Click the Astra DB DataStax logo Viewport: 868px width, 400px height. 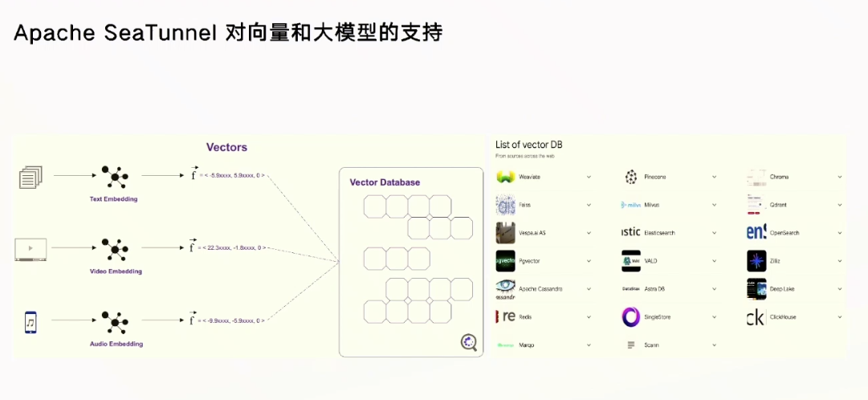631,289
